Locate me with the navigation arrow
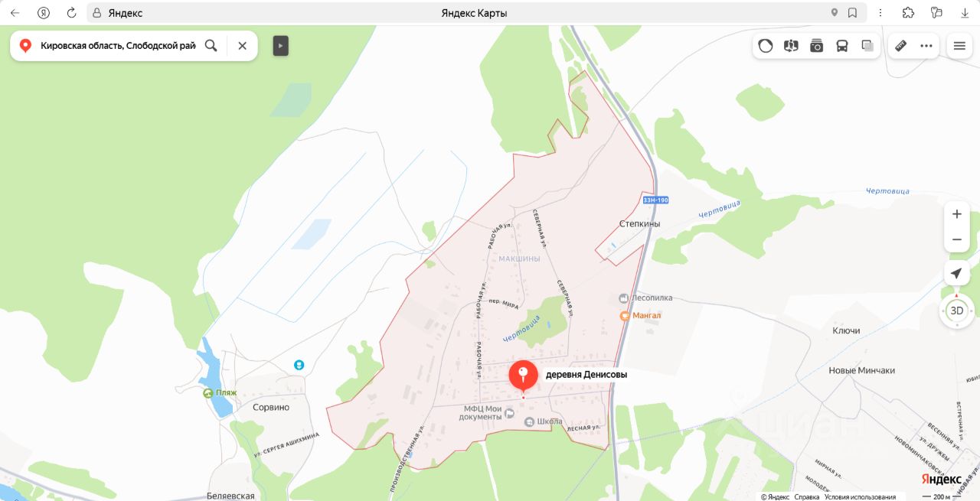Image resolution: width=980 pixels, height=501 pixels. click(x=957, y=274)
